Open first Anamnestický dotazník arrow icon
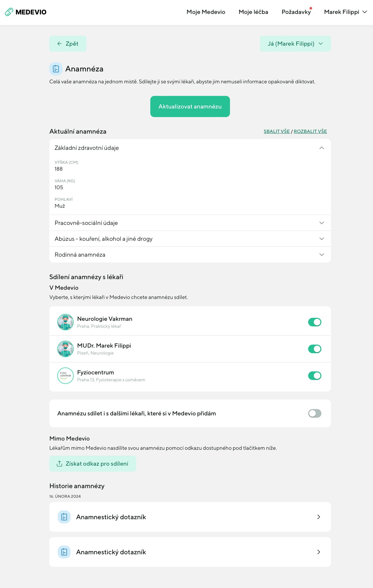 (x=319, y=517)
